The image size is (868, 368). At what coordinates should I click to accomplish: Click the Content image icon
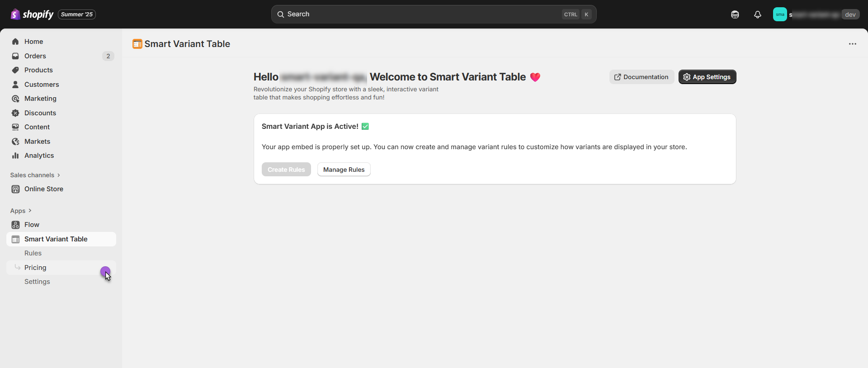click(x=15, y=127)
